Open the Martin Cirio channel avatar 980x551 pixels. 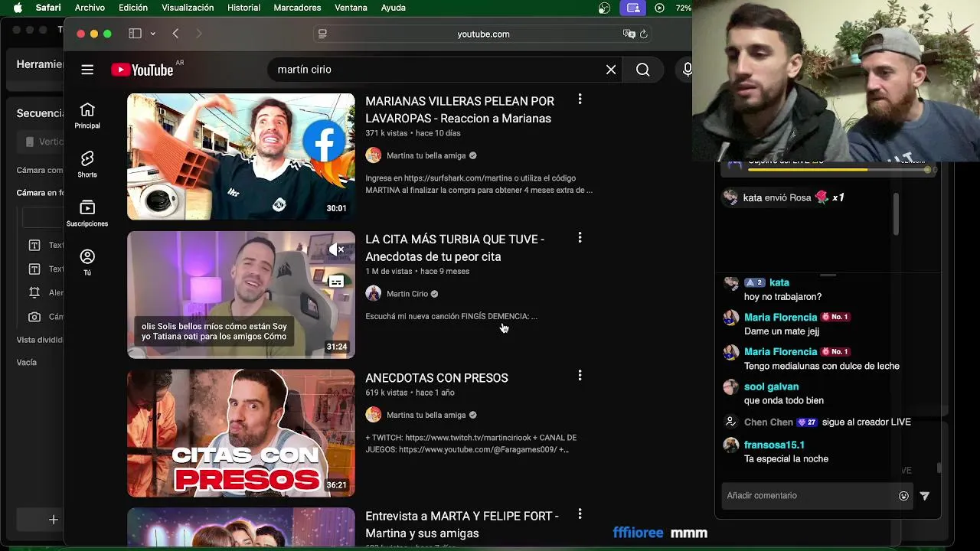pos(374,294)
